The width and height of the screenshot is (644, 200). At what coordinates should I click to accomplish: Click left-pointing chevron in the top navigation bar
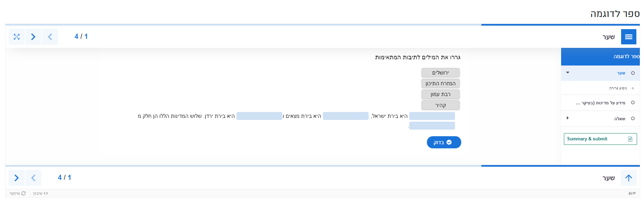(x=50, y=37)
